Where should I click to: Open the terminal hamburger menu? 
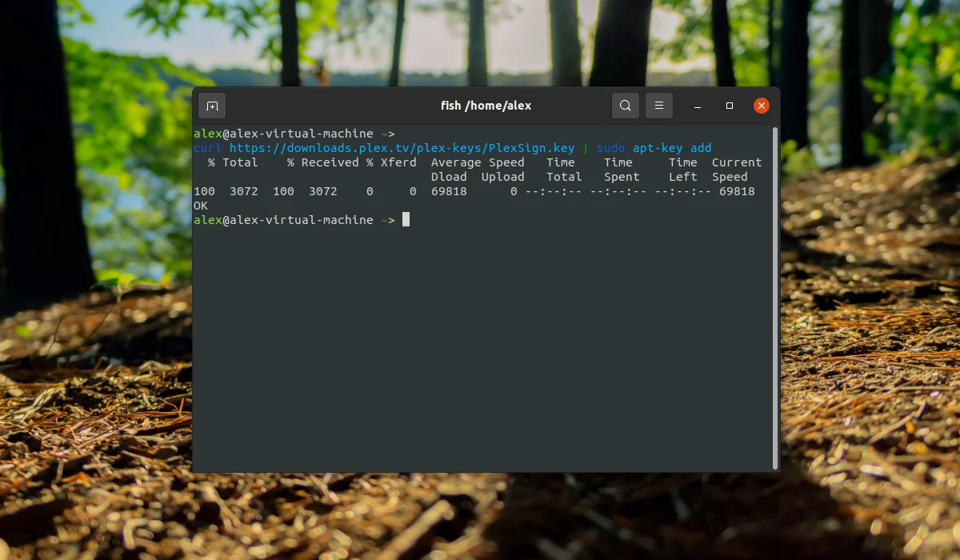point(658,106)
